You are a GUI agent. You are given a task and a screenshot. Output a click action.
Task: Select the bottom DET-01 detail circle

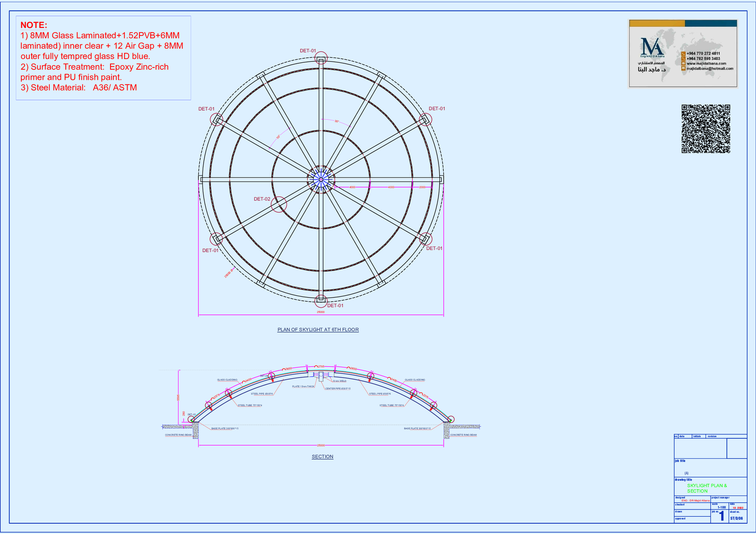point(321,300)
